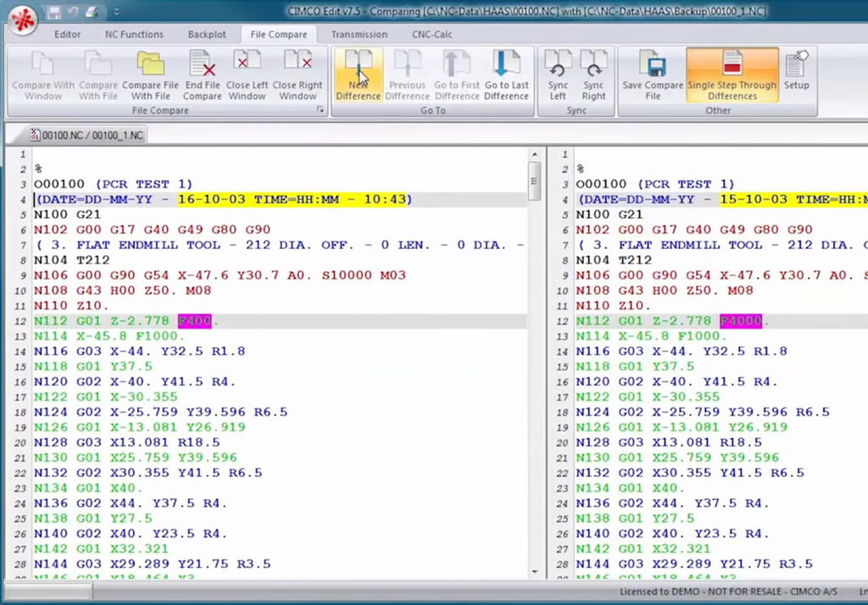Jump to Next Difference
The height and width of the screenshot is (605, 868).
tap(359, 75)
